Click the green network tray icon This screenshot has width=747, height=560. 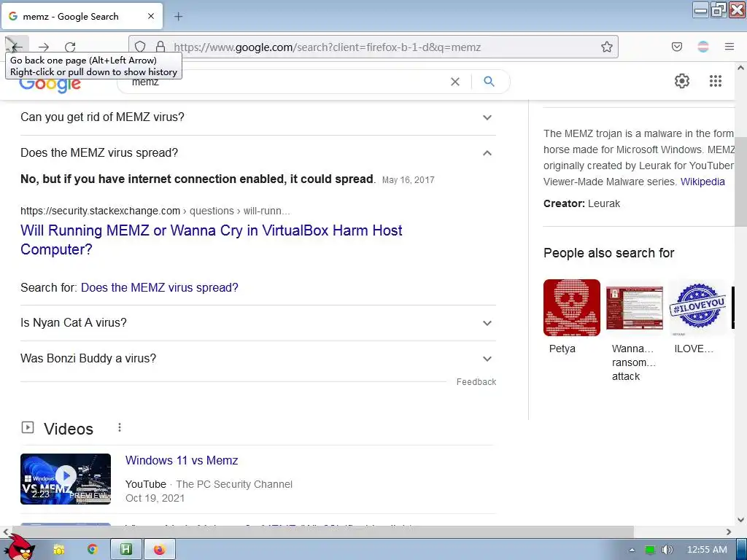650,550
